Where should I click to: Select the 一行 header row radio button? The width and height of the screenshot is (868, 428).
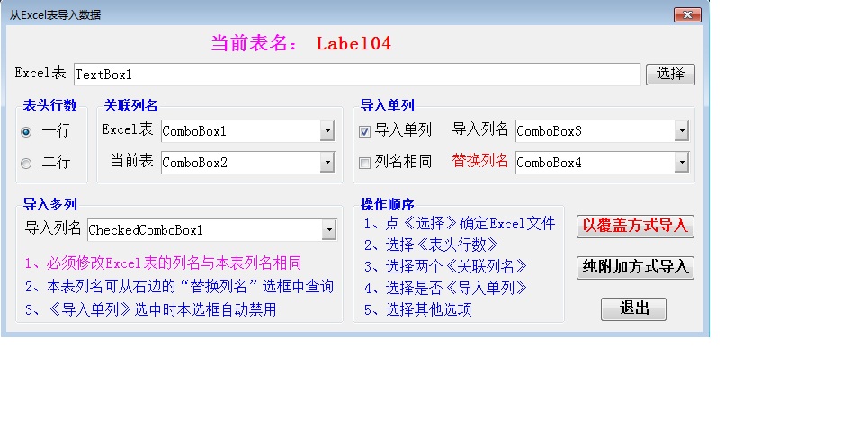(x=26, y=131)
